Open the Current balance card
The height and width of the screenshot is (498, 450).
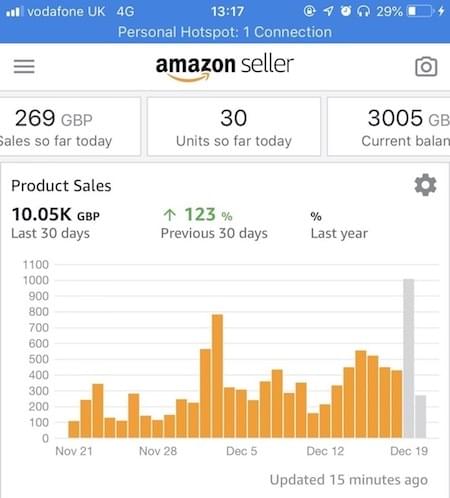click(389, 126)
